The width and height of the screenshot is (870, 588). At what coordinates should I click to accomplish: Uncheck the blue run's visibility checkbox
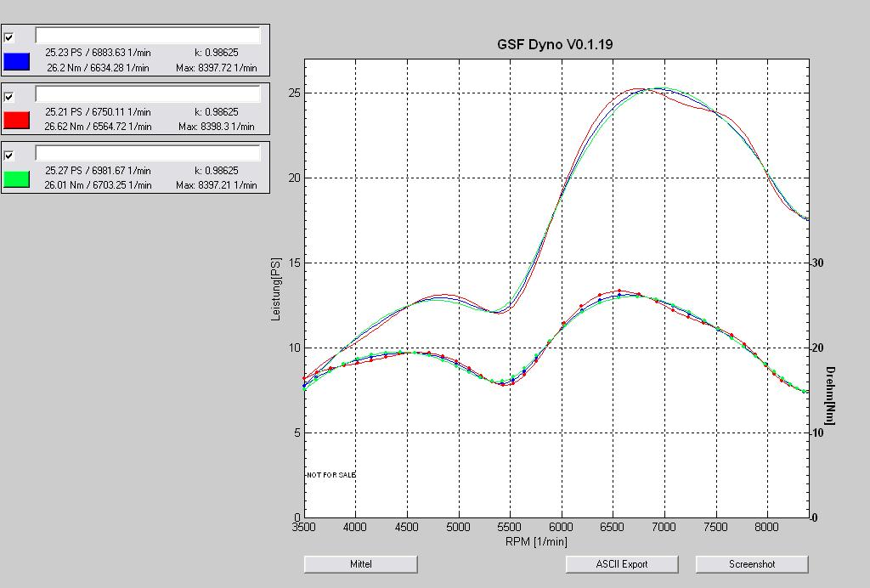click(x=9, y=37)
